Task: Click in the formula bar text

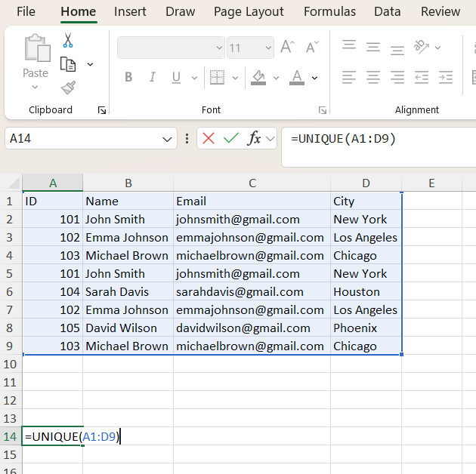Action: pos(343,139)
